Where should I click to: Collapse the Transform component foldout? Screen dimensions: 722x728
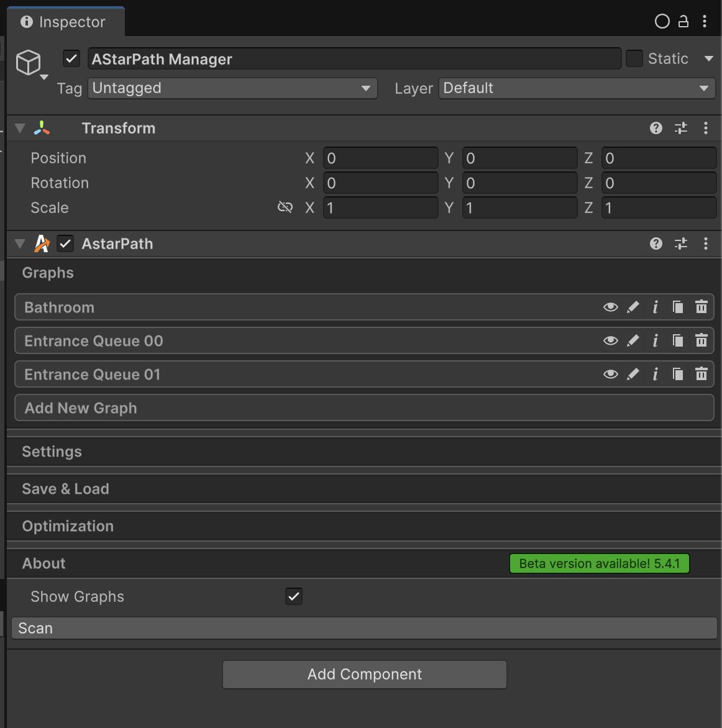tap(20, 128)
